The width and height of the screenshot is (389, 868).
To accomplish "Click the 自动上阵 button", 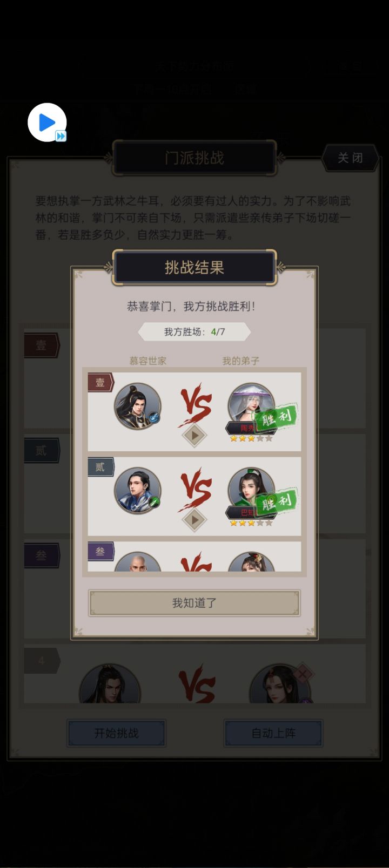I will tap(273, 733).
